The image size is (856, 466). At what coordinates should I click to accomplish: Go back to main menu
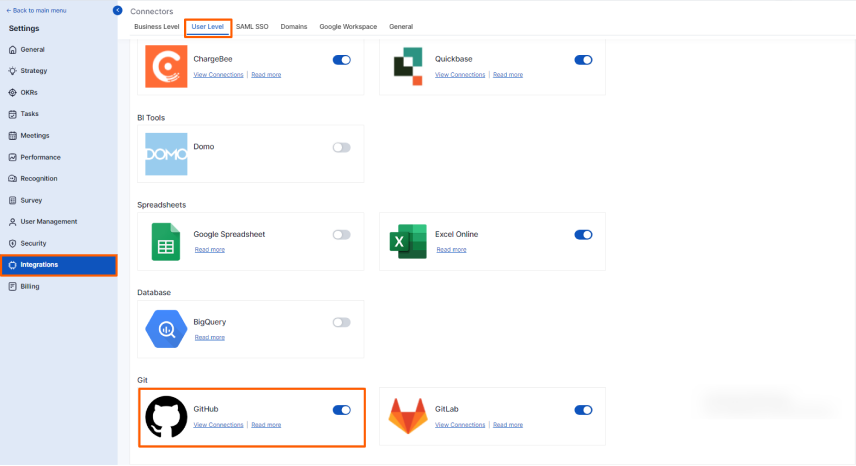(36, 10)
